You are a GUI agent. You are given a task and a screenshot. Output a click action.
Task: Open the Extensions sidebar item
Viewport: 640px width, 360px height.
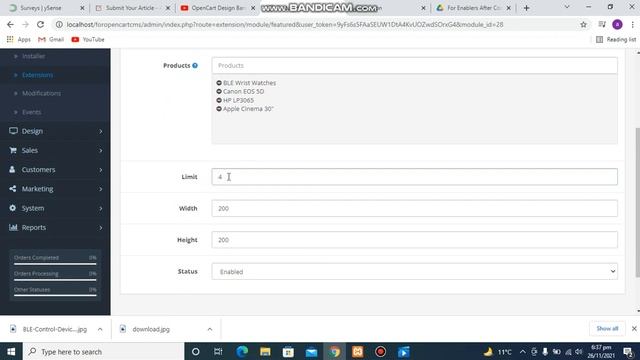pos(38,75)
